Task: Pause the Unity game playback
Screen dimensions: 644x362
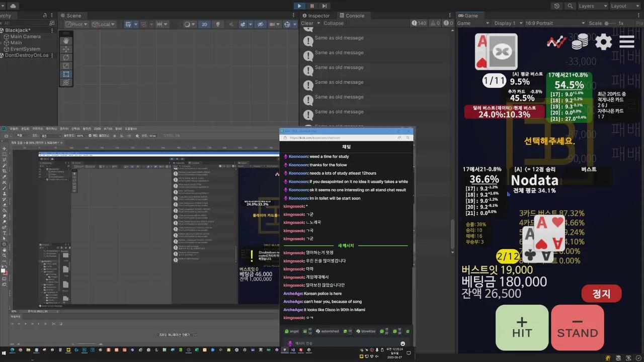Action: (x=312, y=6)
